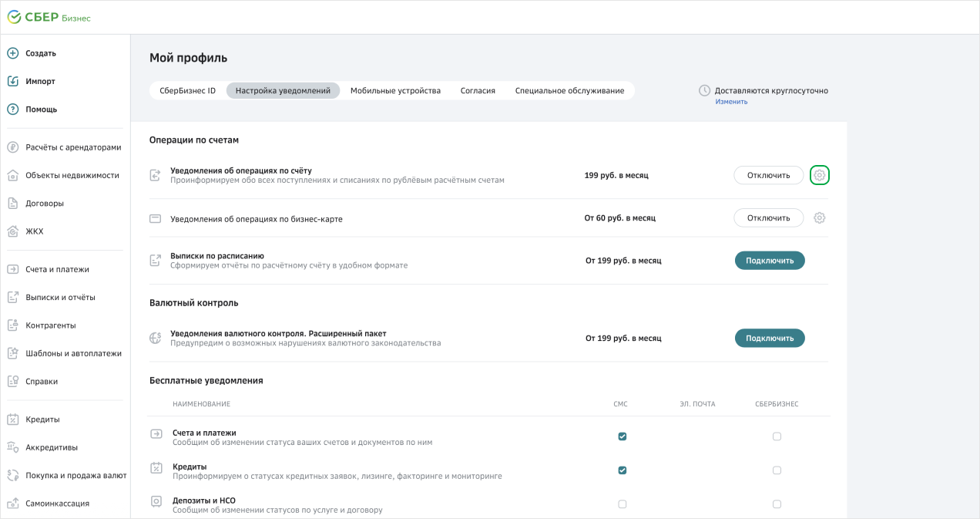Open Помощь in the sidebar

(x=41, y=109)
